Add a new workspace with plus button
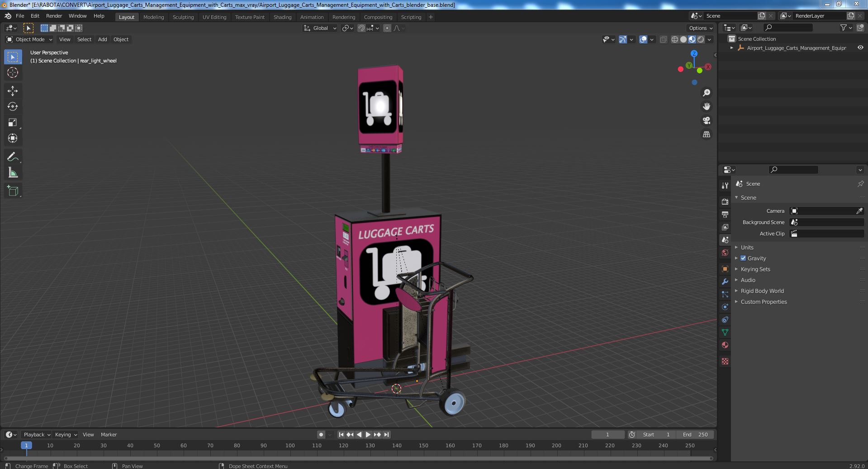868x469 pixels. click(x=431, y=17)
